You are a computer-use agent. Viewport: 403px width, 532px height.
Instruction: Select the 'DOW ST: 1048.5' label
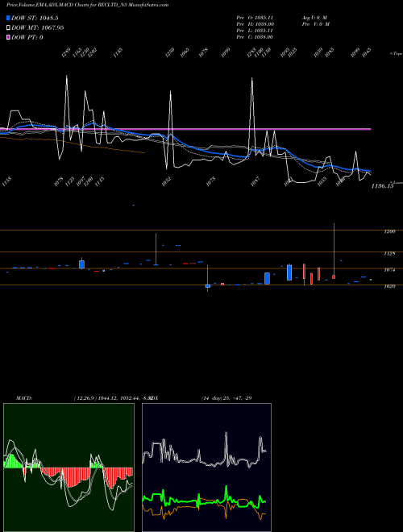(x=35, y=18)
